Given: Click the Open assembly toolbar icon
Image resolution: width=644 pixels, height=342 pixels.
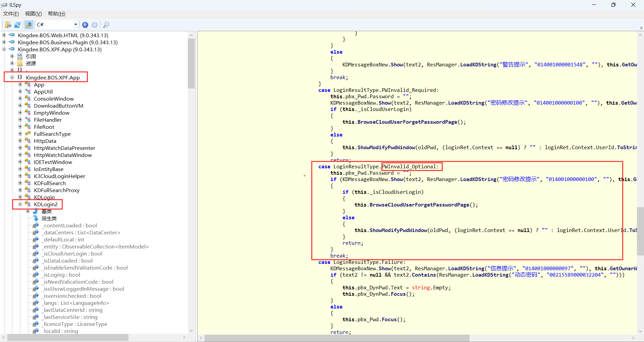Looking at the screenshot, I should (8, 25).
